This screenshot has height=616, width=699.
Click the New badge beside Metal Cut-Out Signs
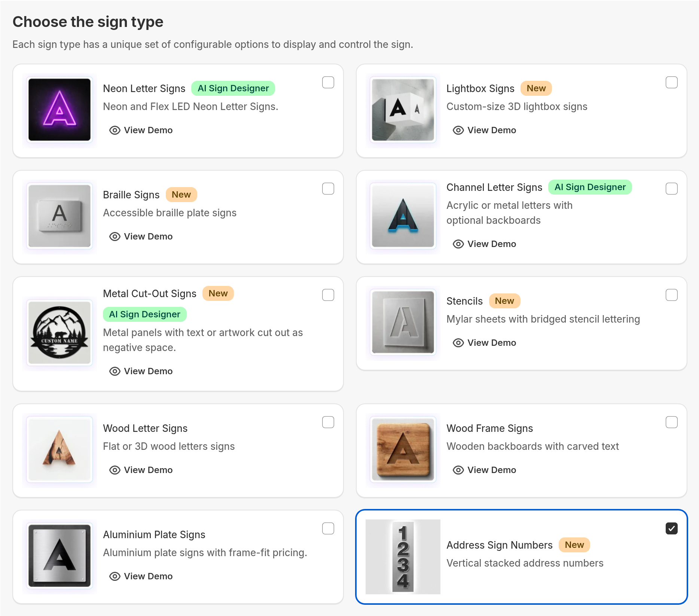point(218,293)
